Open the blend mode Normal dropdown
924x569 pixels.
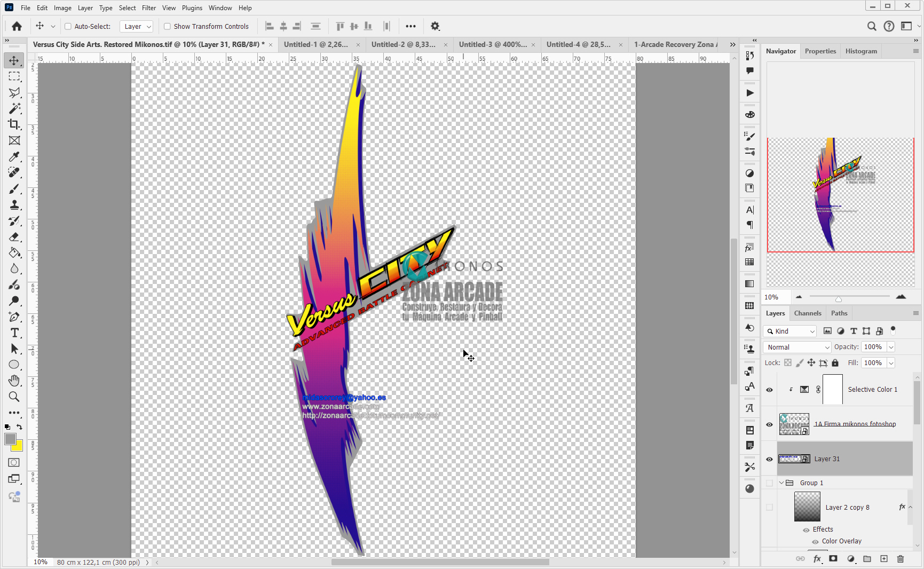[798, 347]
